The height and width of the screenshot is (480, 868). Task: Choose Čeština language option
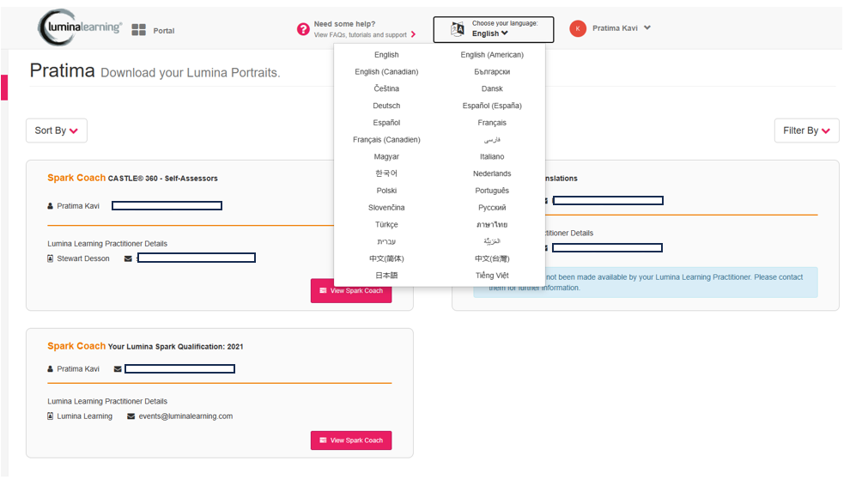(x=386, y=88)
